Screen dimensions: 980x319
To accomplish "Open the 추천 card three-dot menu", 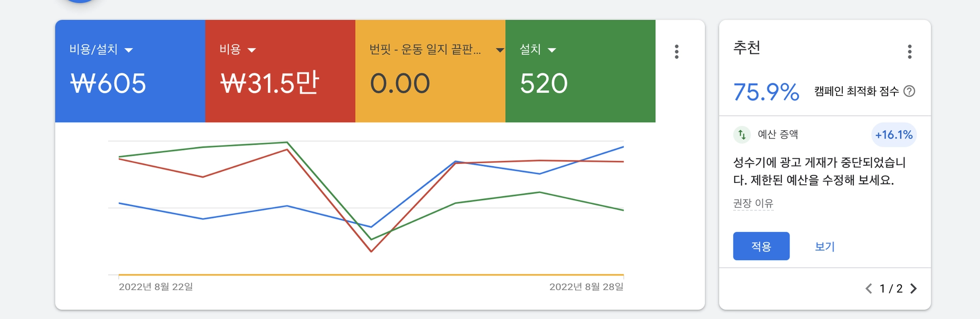I will (910, 52).
